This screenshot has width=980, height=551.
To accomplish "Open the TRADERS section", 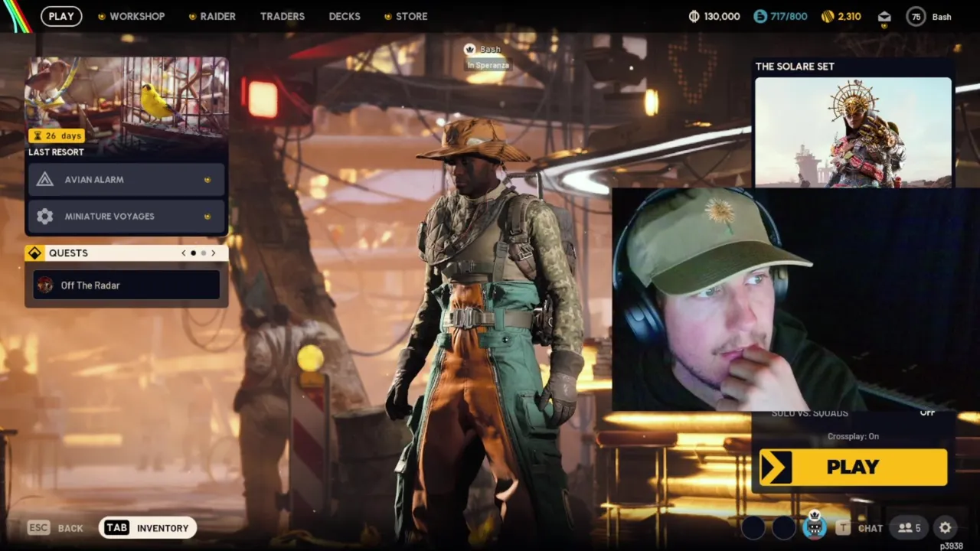I will tap(283, 16).
